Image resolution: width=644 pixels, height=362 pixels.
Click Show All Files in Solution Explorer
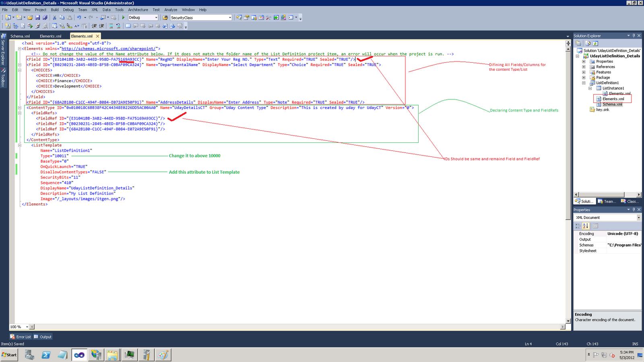pos(588,43)
